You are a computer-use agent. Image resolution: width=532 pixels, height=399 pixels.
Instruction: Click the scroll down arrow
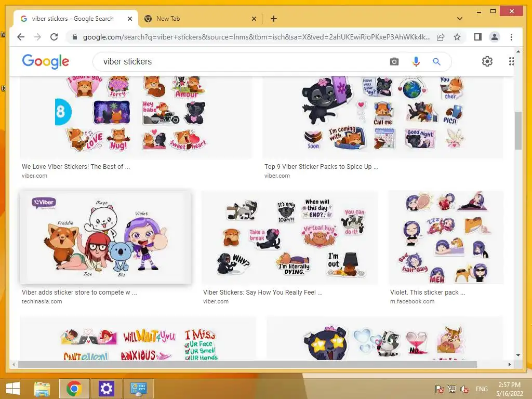[518, 355]
